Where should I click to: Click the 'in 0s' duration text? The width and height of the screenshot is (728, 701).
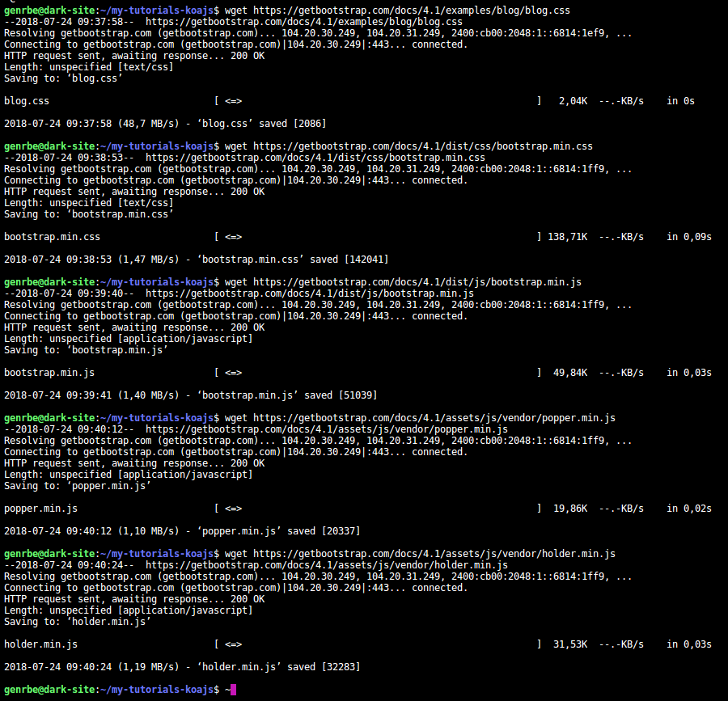[680, 101]
